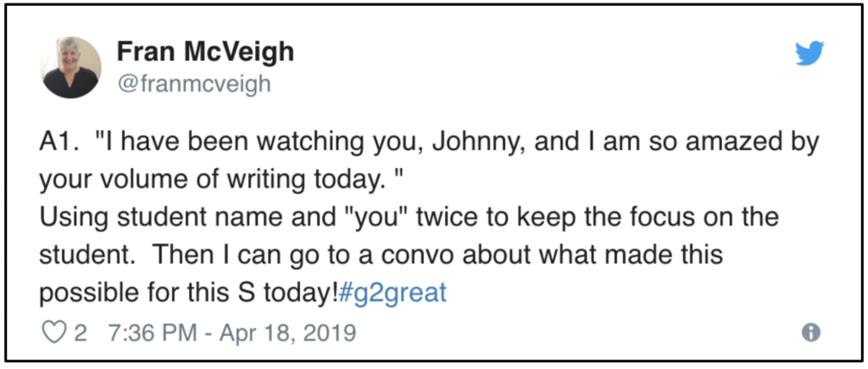Click the Fran McVeigh display name
Image resolution: width=868 pixels, height=369 pixels.
pyautogui.click(x=205, y=52)
